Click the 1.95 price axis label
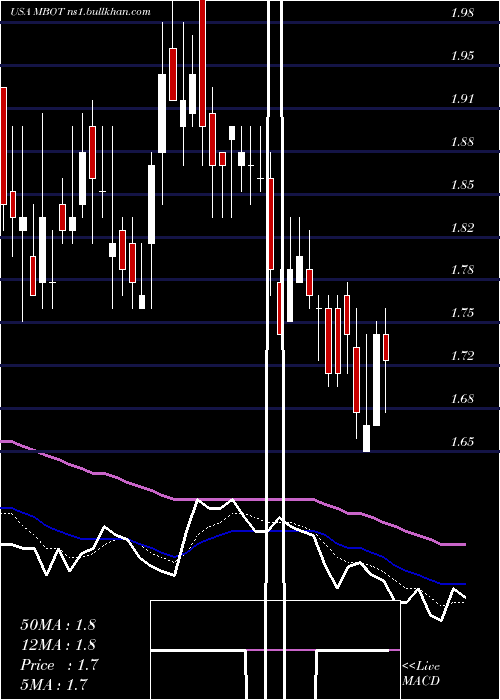The image size is (500, 700). point(462,56)
